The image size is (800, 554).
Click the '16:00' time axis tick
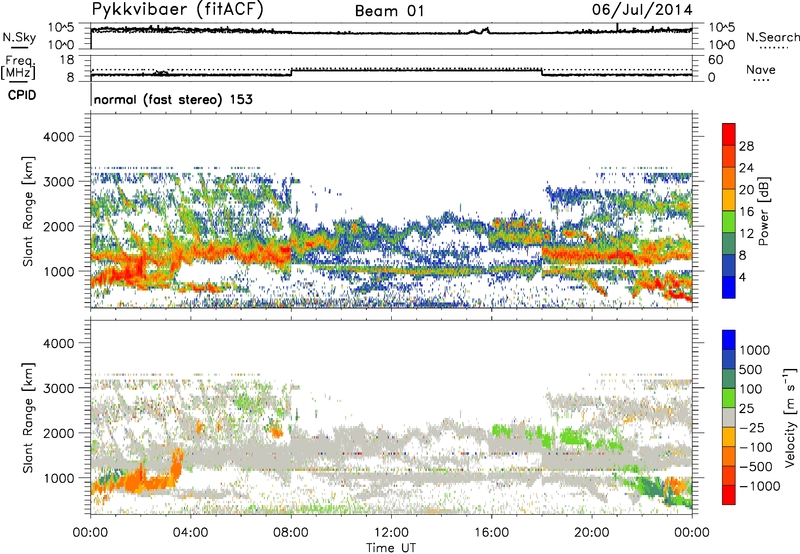coord(492,533)
